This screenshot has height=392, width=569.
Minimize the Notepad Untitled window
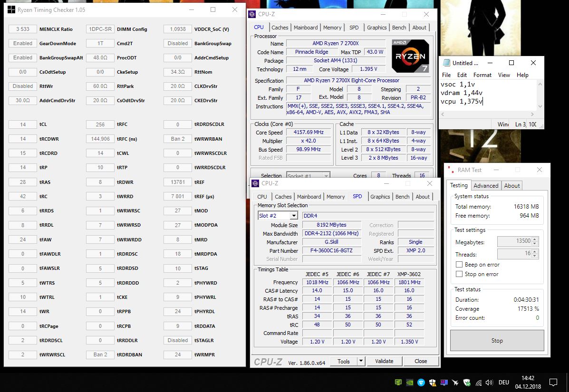[490, 63]
